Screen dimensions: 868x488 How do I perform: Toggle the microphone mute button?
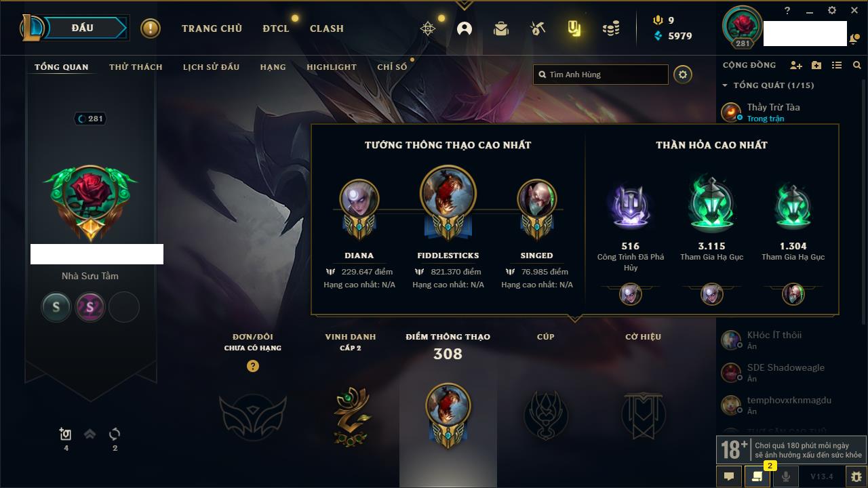click(786, 476)
